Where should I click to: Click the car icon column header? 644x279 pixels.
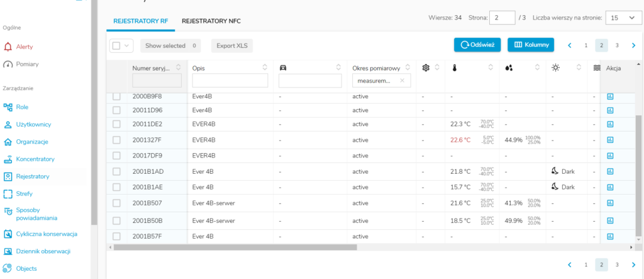282,67
